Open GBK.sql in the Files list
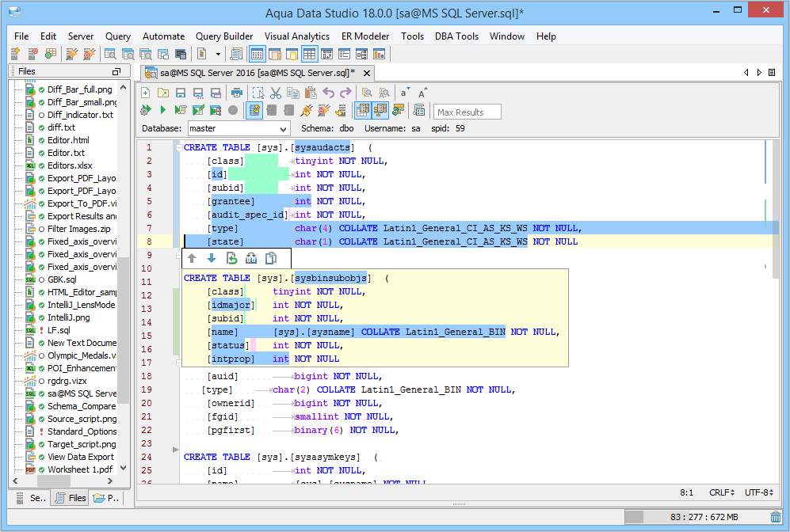Viewport: 790px width, 532px height. tap(61, 279)
